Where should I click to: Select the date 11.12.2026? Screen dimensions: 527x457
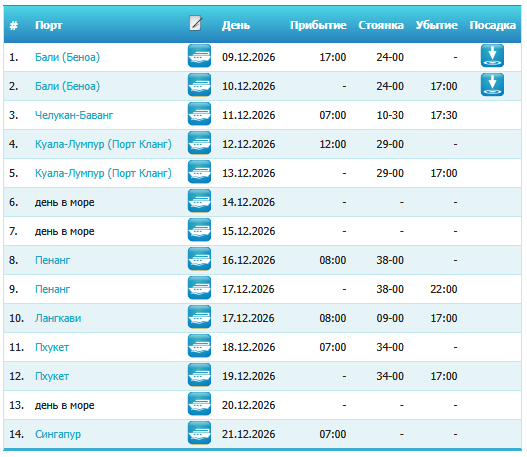(248, 115)
